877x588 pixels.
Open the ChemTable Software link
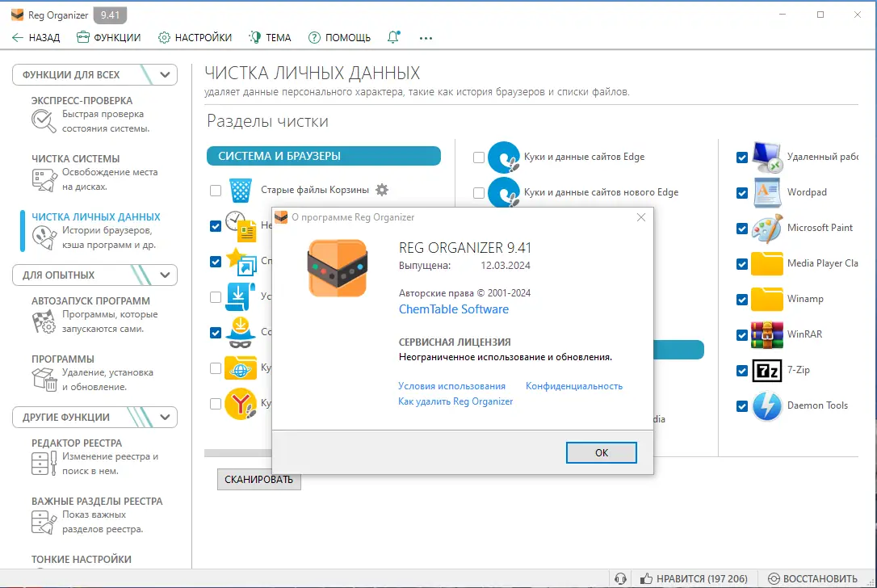(454, 309)
